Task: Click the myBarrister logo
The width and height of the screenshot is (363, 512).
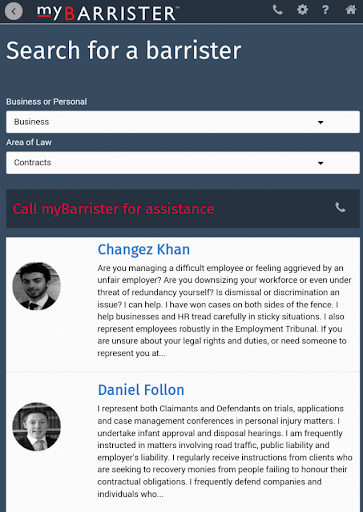Action: coord(107,13)
